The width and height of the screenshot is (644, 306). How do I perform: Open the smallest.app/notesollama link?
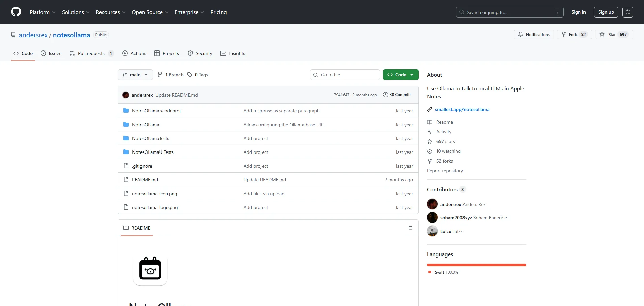click(x=462, y=109)
